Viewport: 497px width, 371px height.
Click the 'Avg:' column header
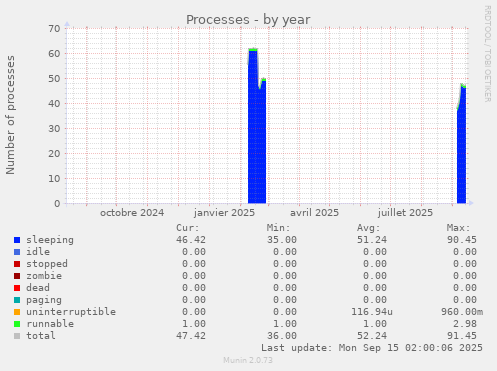[x=368, y=228]
